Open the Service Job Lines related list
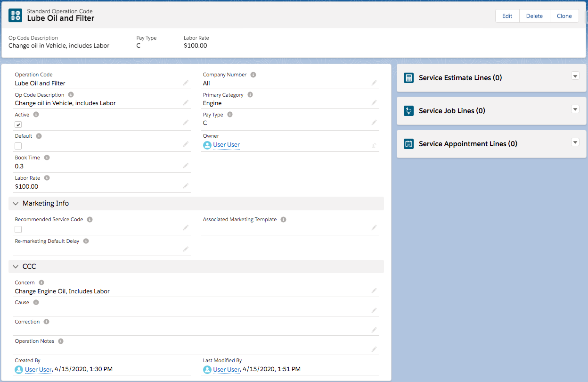 pyautogui.click(x=451, y=111)
